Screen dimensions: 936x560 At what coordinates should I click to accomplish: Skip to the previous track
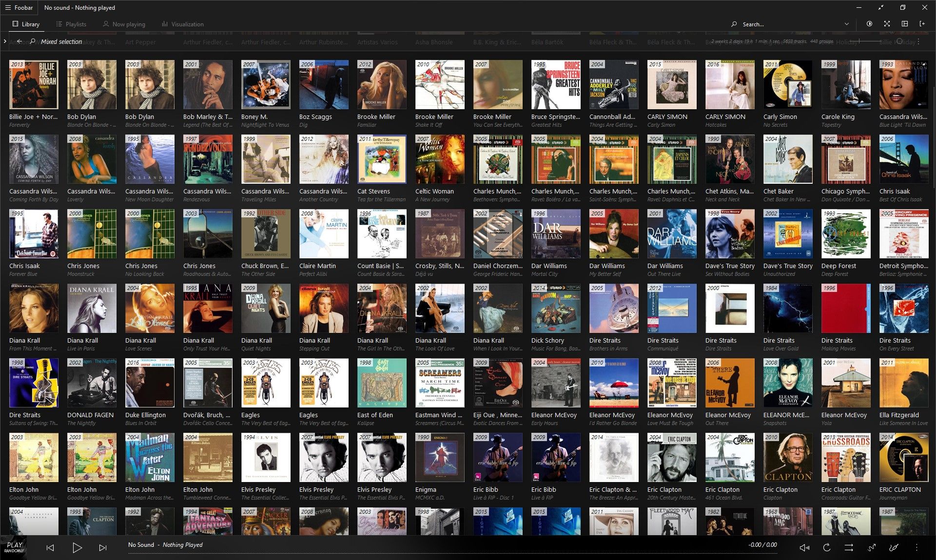click(x=50, y=548)
